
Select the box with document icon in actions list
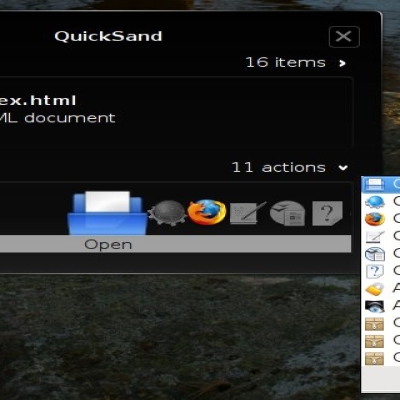coord(375,254)
